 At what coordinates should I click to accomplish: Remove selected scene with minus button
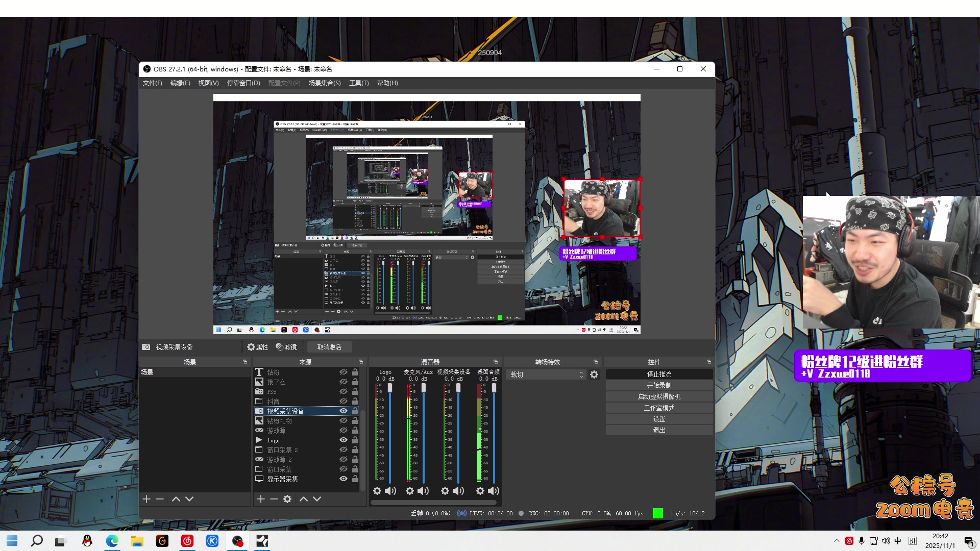tap(160, 499)
